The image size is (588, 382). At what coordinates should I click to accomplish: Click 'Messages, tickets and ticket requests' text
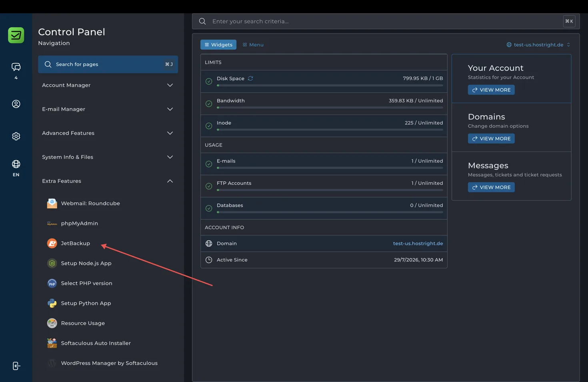click(515, 175)
